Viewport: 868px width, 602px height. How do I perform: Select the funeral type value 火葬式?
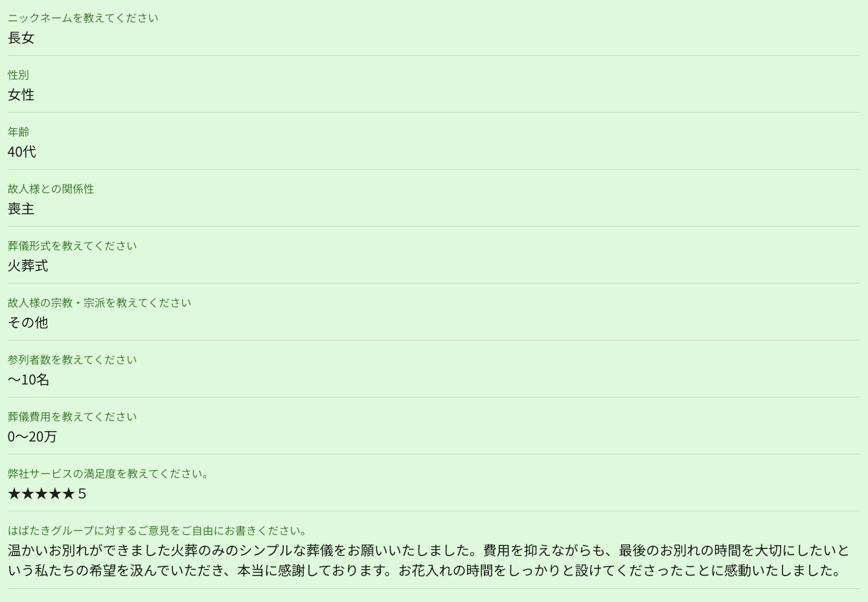28,266
